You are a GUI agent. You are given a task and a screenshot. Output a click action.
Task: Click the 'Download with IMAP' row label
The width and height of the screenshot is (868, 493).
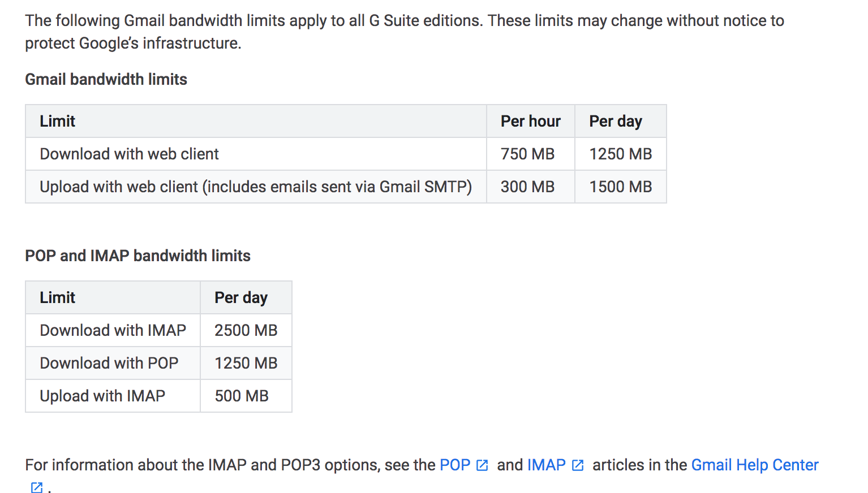(113, 330)
